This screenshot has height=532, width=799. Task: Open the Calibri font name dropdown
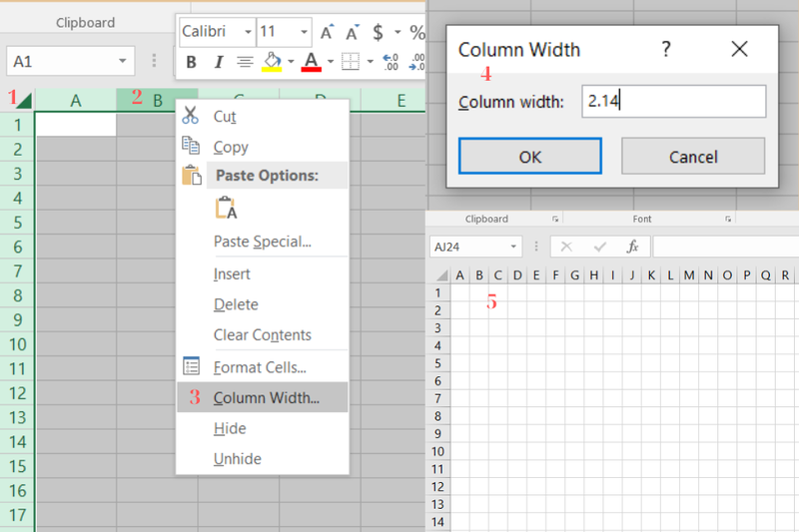coord(248,32)
